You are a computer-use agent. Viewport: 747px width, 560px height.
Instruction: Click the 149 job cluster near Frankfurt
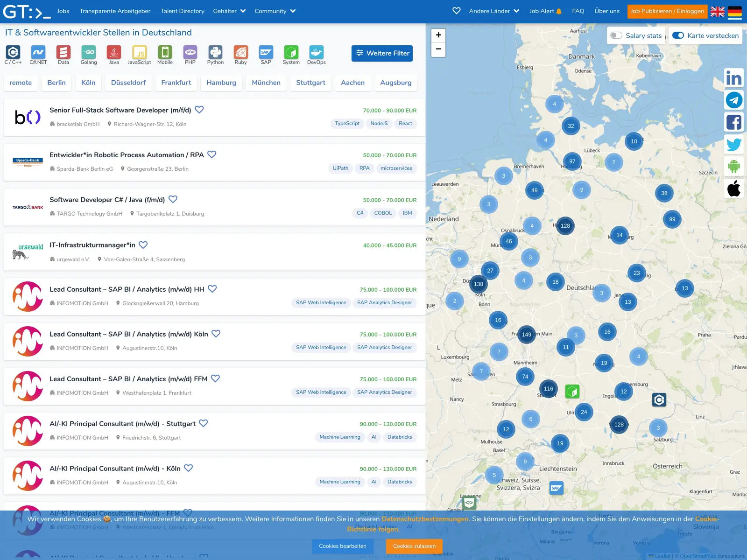[527, 334]
